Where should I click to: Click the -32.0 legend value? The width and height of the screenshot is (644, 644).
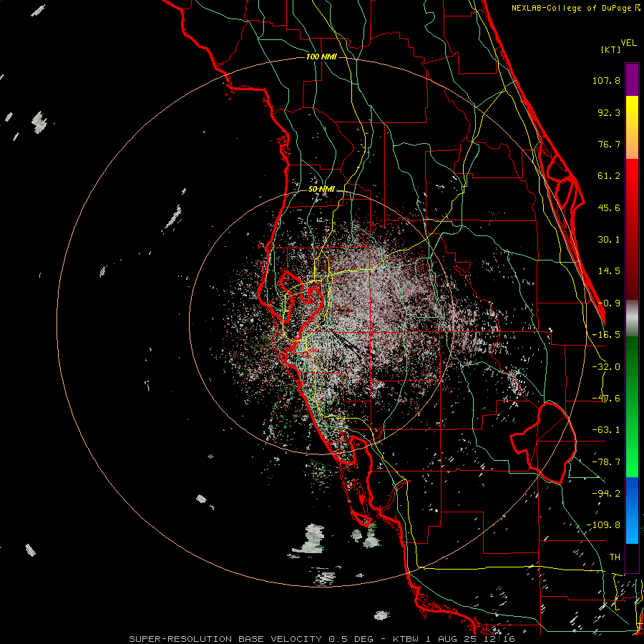(x=606, y=367)
